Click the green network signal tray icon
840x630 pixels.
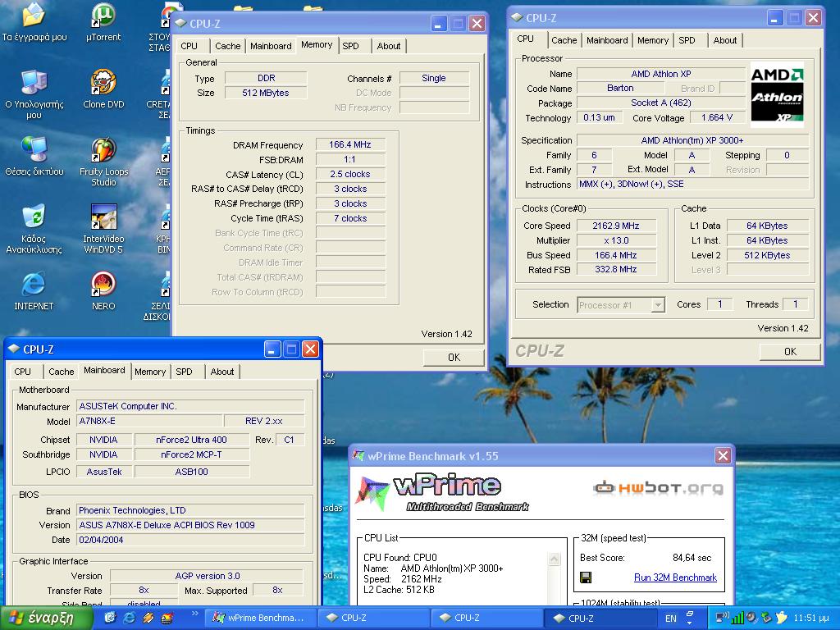point(737,618)
